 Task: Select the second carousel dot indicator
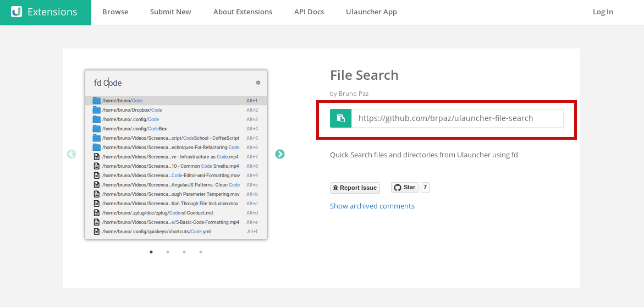tap(168, 252)
